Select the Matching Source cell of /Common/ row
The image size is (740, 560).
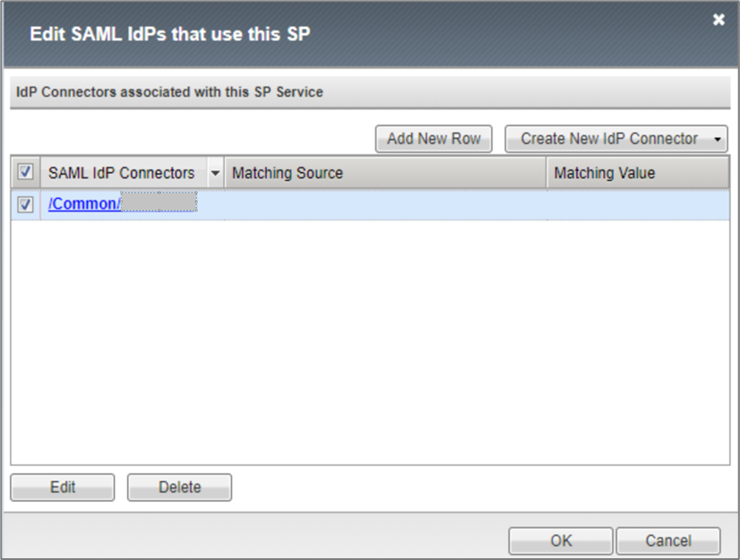pyautogui.click(x=385, y=204)
